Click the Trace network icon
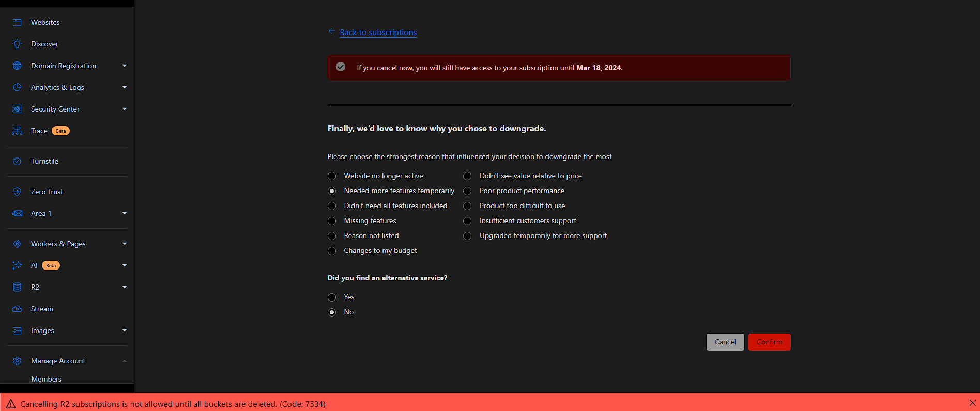980x411 pixels. (17, 131)
